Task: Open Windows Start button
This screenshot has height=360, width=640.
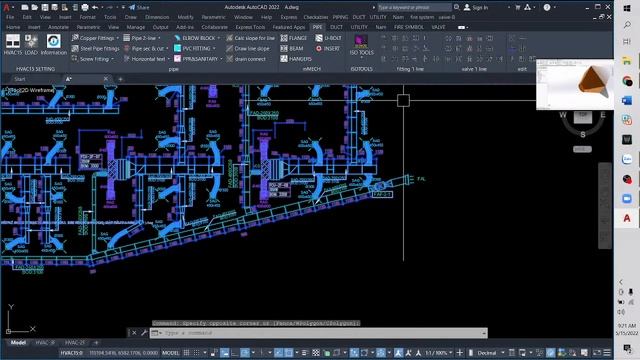Action: tap(627, 8)
